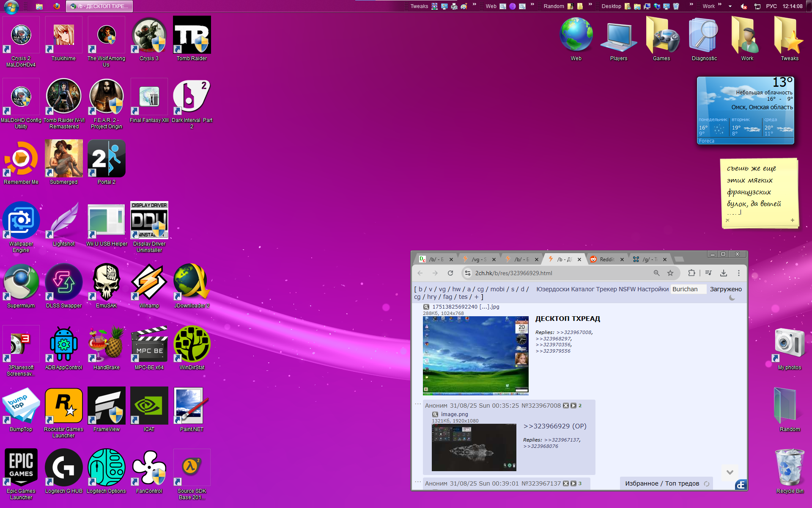The height and width of the screenshot is (508, 812).
Task: Expand the Tweaks toolbar overflow chevron
Action: tap(475, 5)
